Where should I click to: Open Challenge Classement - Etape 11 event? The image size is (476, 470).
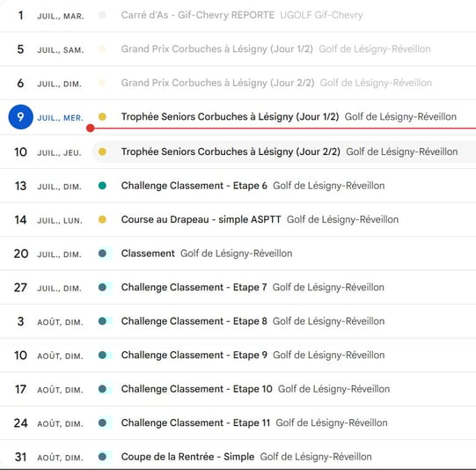pyautogui.click(x=195, y=422)
